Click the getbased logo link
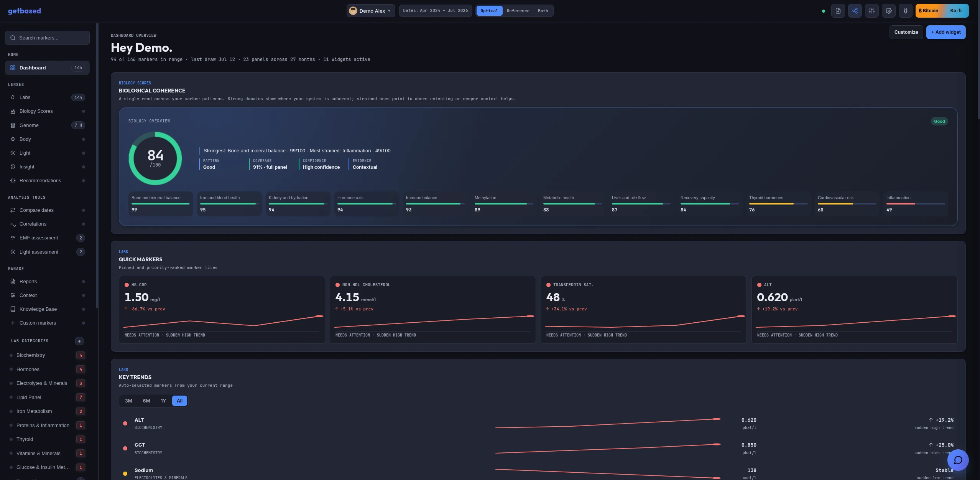The height and width of the screenshot is (480, 980). (x=24, y=11)
